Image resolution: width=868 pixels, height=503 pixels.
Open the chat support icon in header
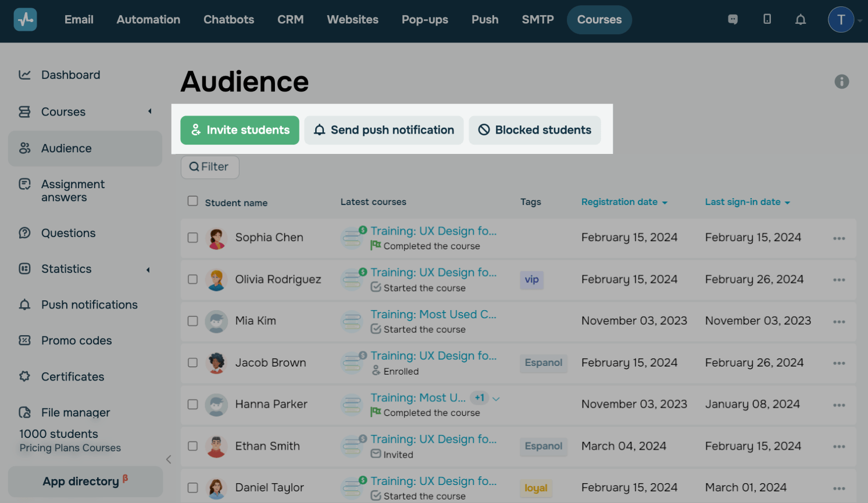(x=733, y=20)
